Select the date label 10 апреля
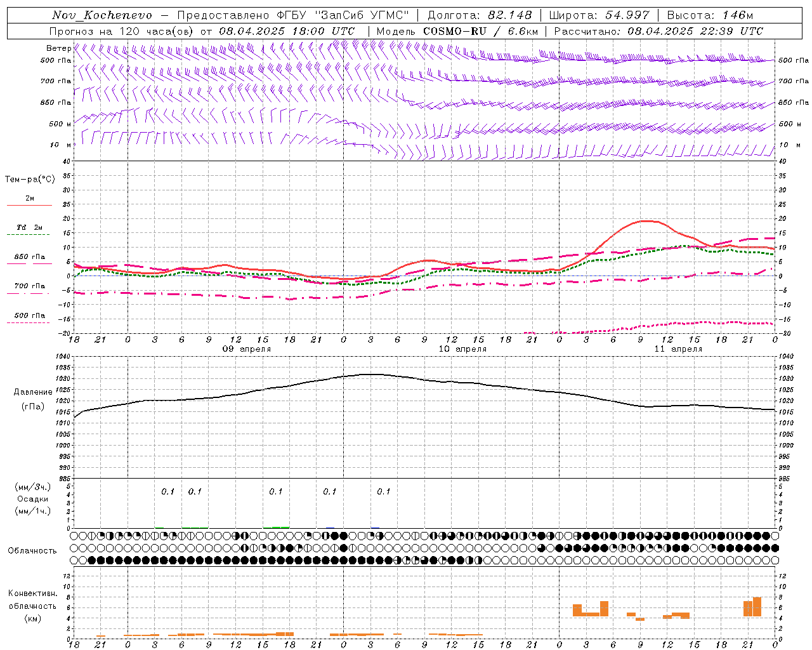 tap(462, 349)
